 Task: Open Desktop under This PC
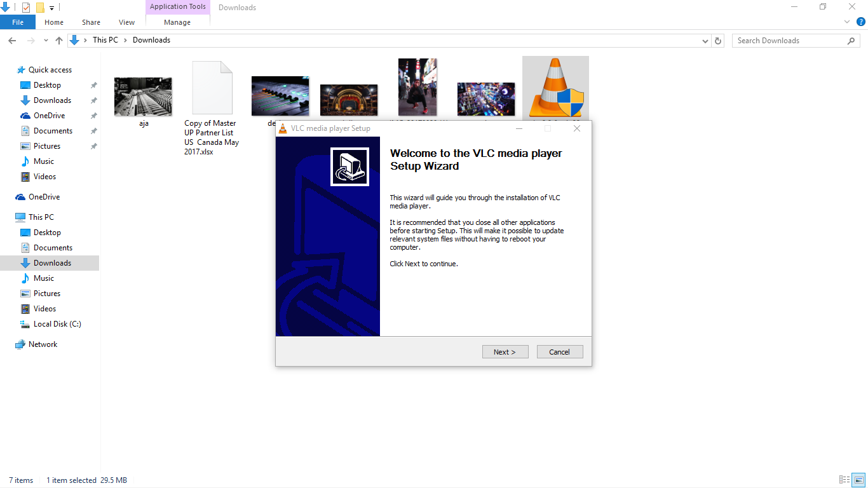point(47,233)
